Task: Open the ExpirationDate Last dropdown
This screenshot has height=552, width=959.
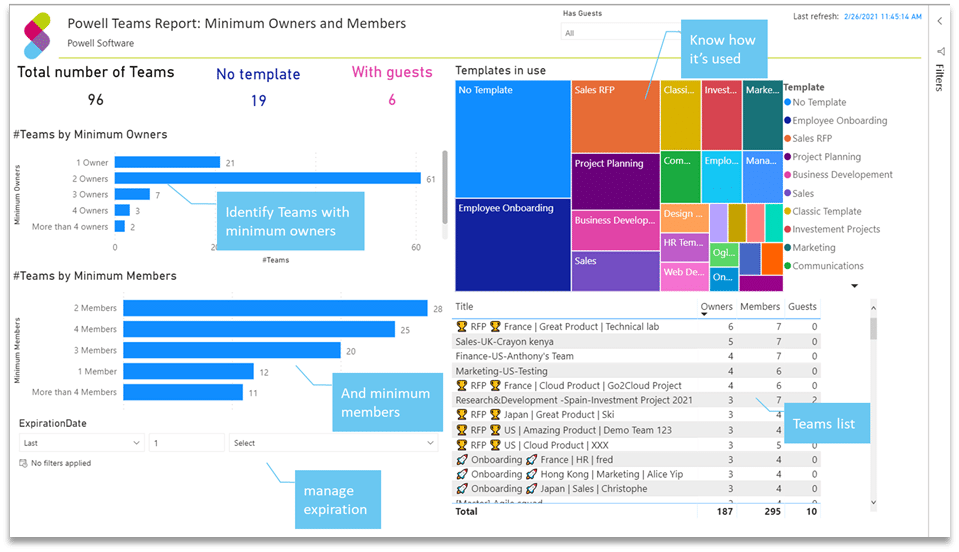Action: pos(81,443)
